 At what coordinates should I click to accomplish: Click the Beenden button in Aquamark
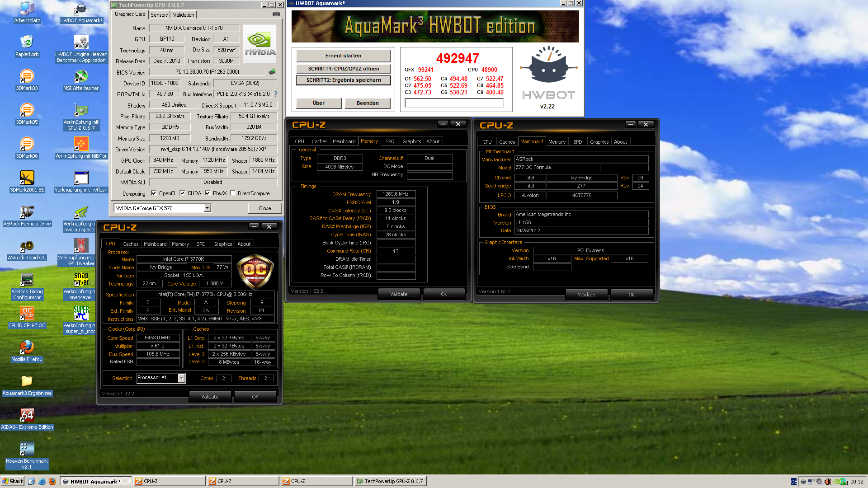coord(368,103)
